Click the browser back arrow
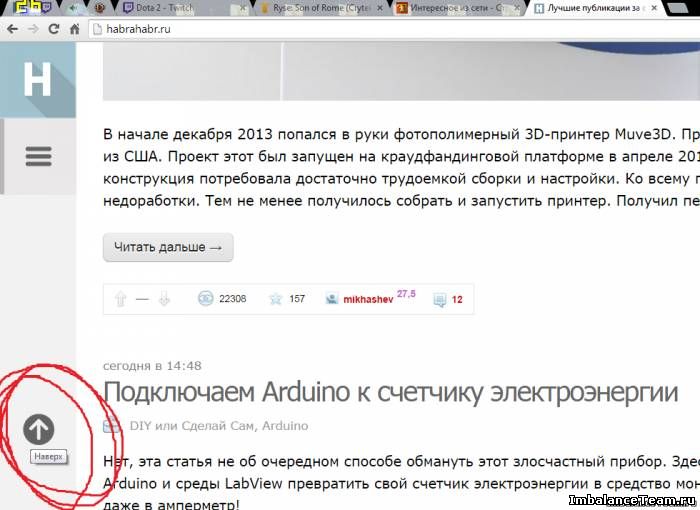The height and width of the screenshot is (510, 700). [12, 29]
